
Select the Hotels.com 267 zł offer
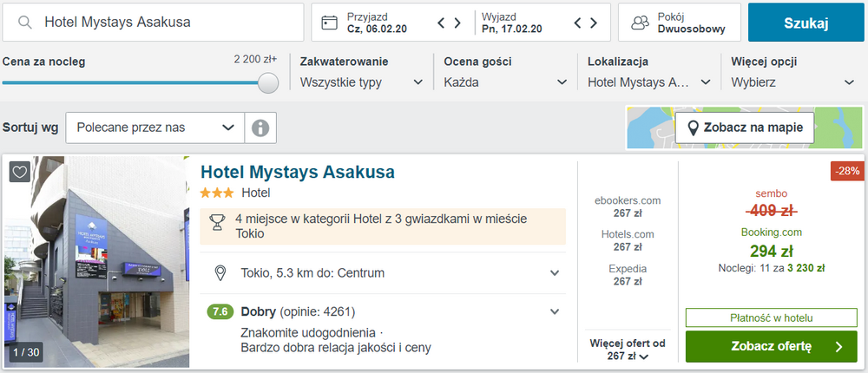click(x=628, y=240)
